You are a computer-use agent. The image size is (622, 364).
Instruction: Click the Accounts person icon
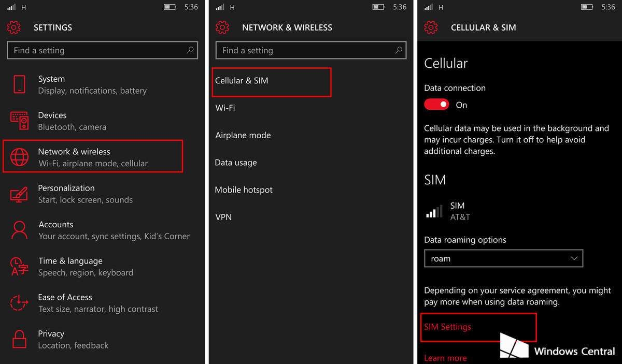pos(19,230)
